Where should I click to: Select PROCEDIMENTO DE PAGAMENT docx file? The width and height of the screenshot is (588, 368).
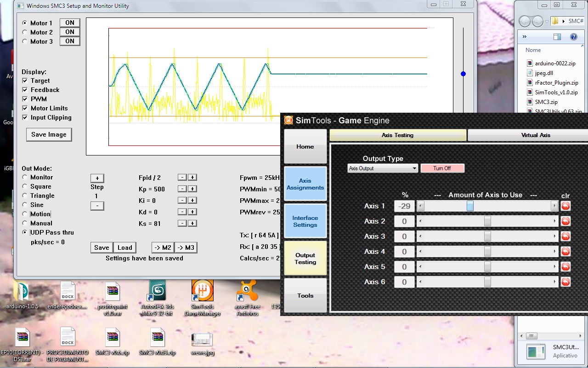(68, 345)
